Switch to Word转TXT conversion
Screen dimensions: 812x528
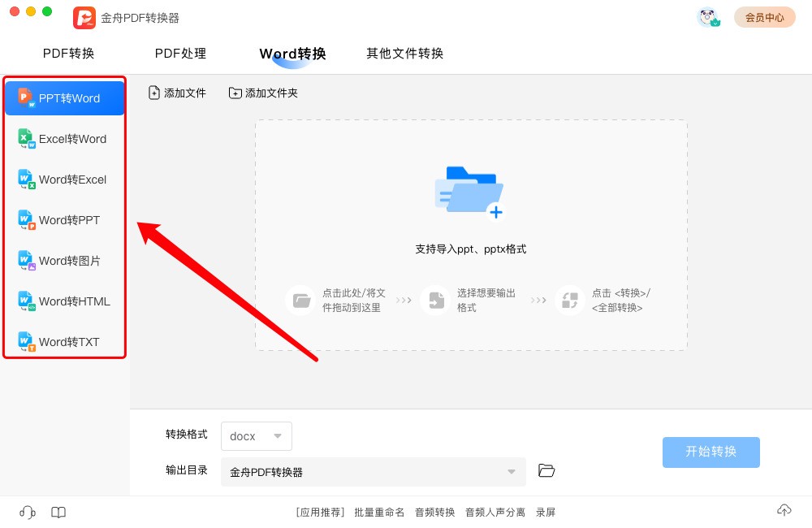coord(64,341)
